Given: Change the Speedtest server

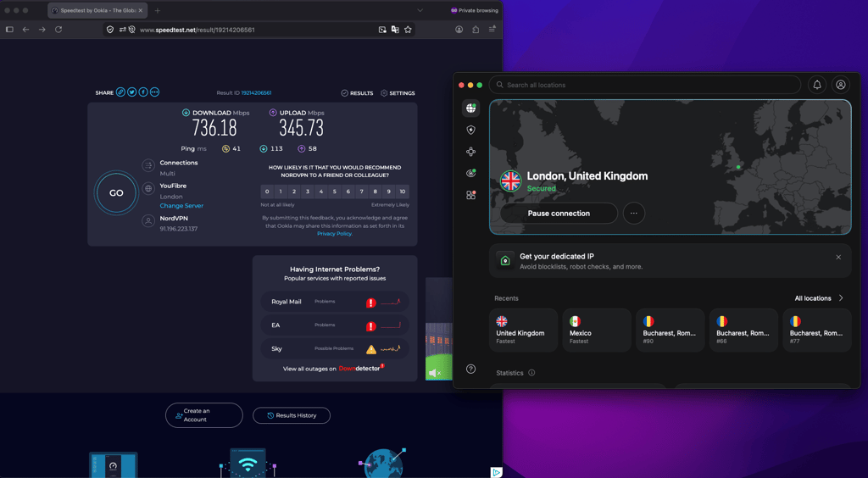Looking at the screenshot, I should coord(181,206).
